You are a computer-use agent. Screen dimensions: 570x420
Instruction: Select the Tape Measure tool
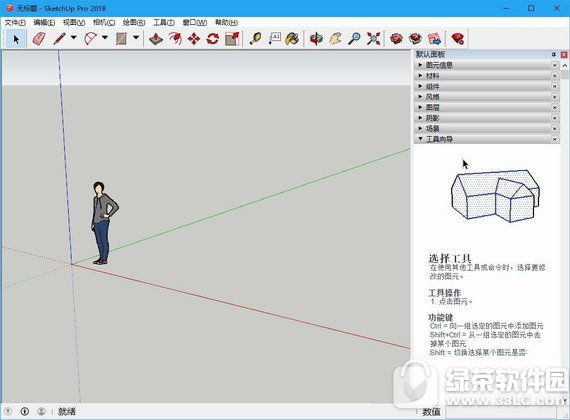tap(256, 39)
